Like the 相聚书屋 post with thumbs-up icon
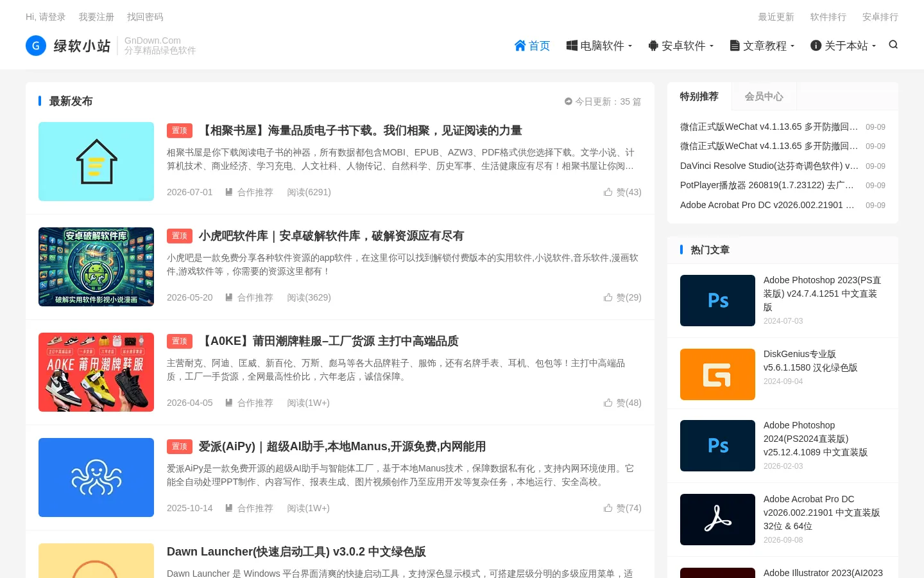 tap(608, 192)
